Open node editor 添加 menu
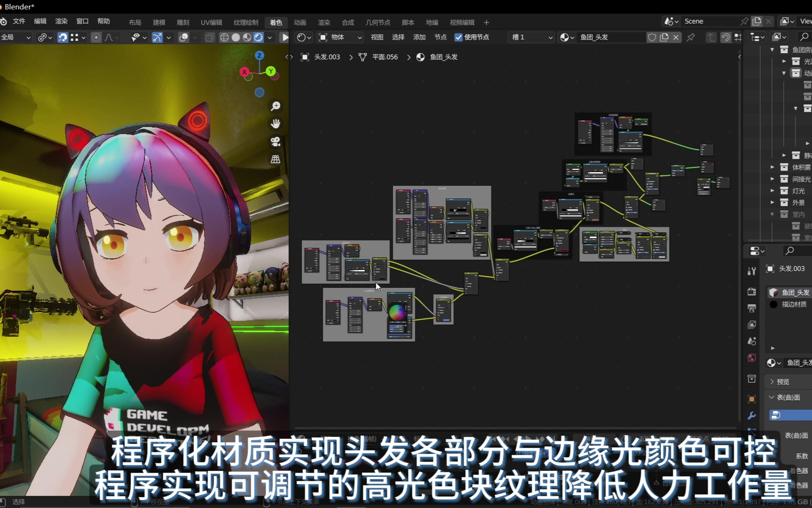 tap(419, 37)
